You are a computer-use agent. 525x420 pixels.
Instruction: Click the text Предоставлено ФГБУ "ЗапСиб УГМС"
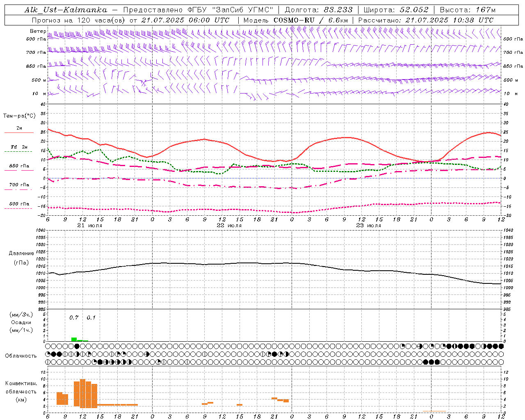(x=199, y=10)
